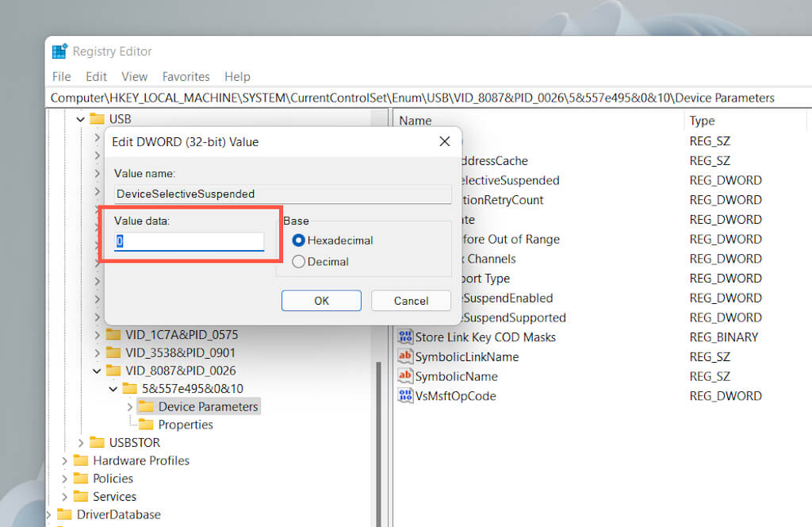This screenshot has height=527, width=812.
Task: Select the Decimal base option
Action: click(298, 262)
